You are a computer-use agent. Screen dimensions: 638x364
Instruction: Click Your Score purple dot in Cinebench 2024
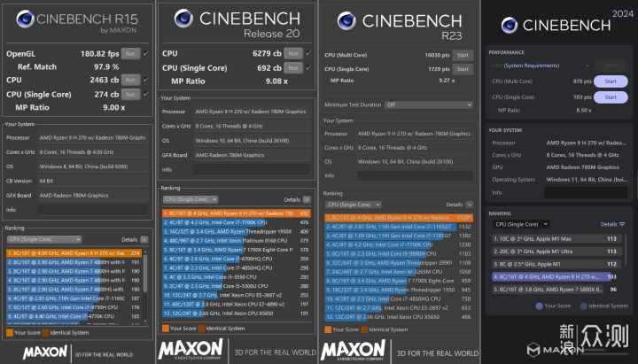pos(539,306)
